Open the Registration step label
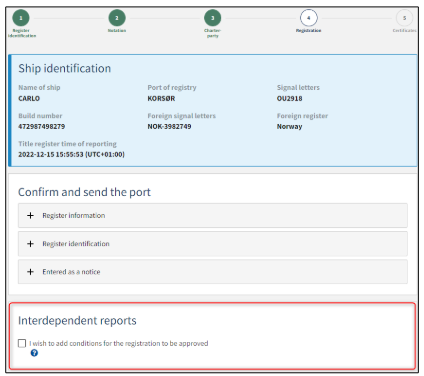Viewport: 424px width, 376px height. pos(309,31)
